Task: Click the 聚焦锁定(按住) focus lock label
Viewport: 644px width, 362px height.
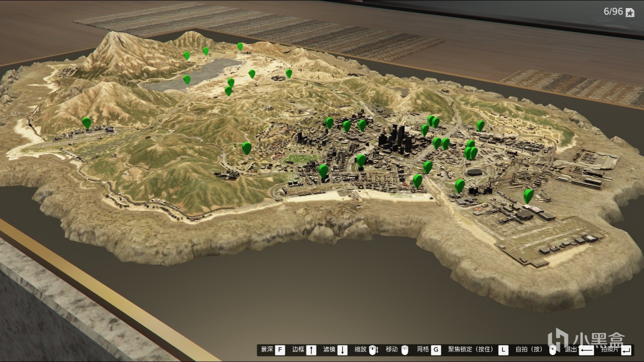Action: coord(471,349)
